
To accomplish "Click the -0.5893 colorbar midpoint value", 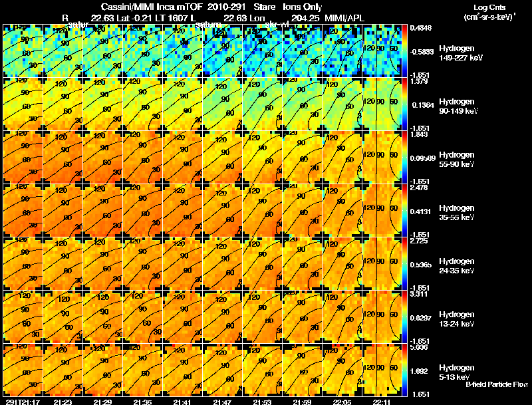I will click(x=422, y=52).
